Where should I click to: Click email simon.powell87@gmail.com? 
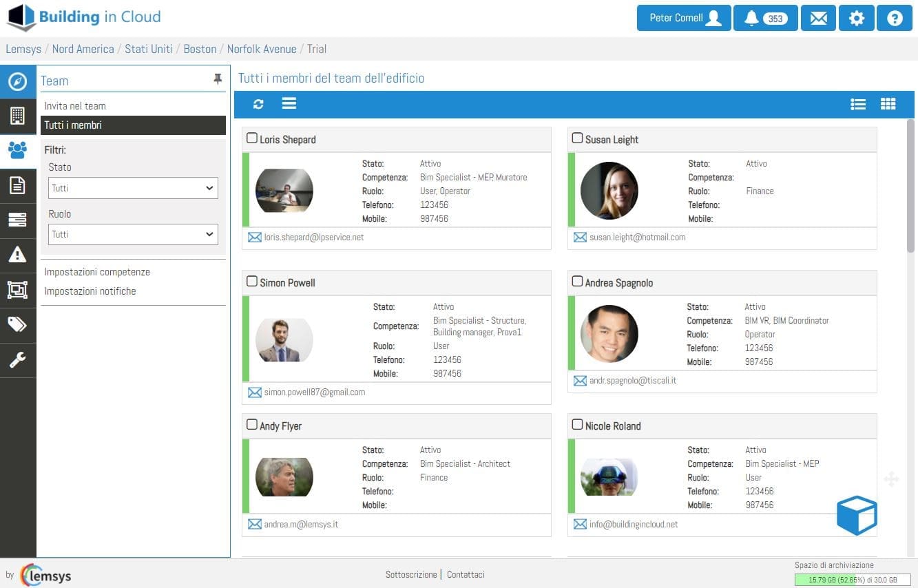315,392
